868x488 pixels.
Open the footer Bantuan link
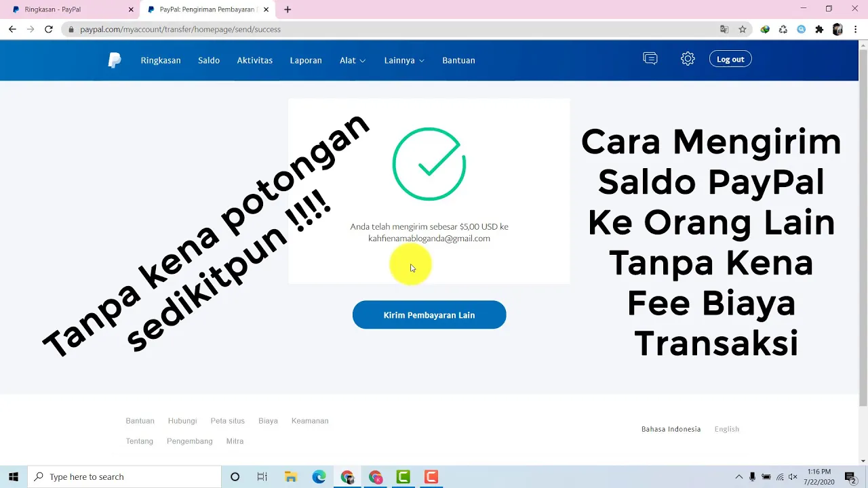pyautogui.click(x=140, y=421)
